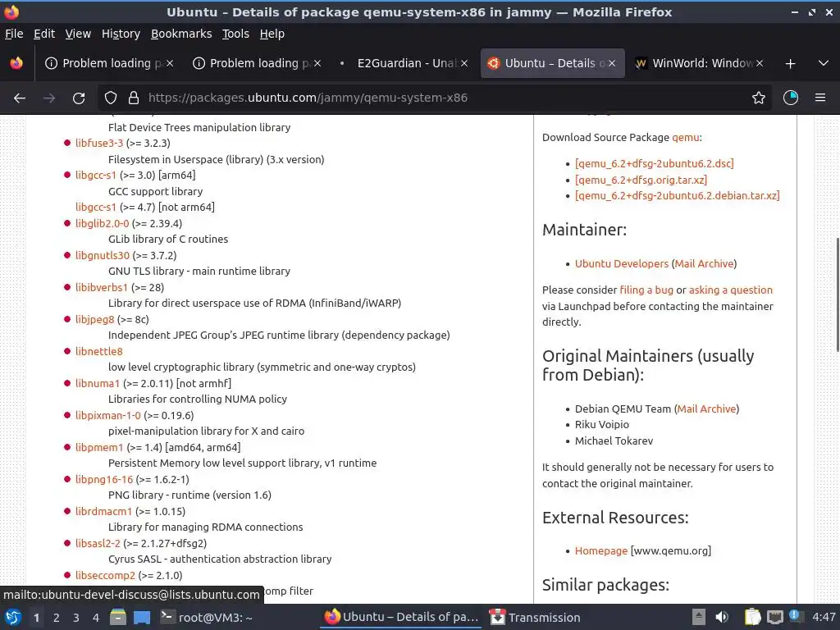This screenshot has width=840, height=630.
Task: Open the libnettle8 package link
Action: pos(99,351)
